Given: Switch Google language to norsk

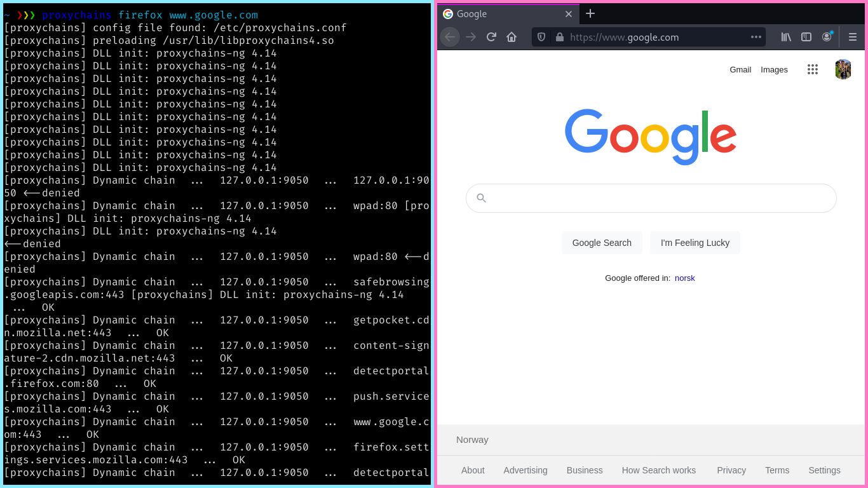Looking at the screenshot, I should pos(685,278).
